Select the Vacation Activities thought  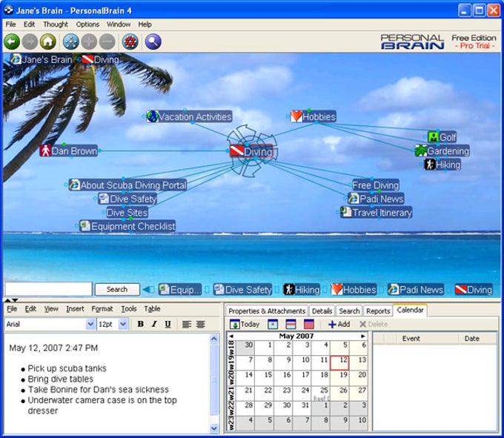(x=189, y=116)
